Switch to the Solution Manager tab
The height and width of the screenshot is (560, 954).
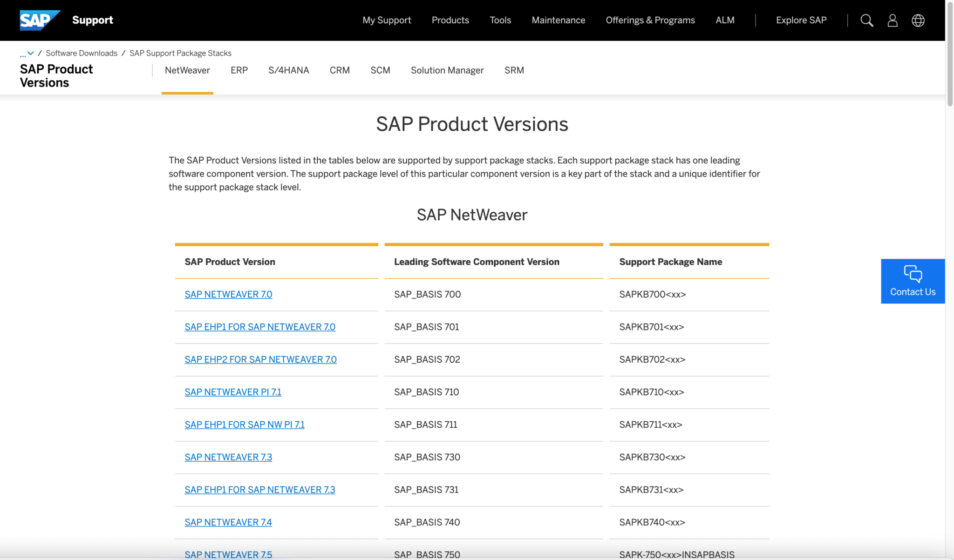[447, 70]
